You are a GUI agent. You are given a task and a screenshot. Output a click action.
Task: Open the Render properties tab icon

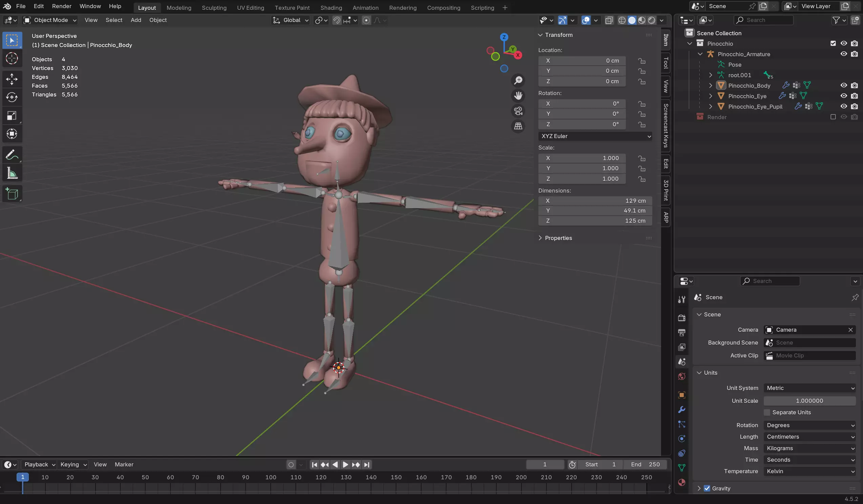click(x=681, y=318)
